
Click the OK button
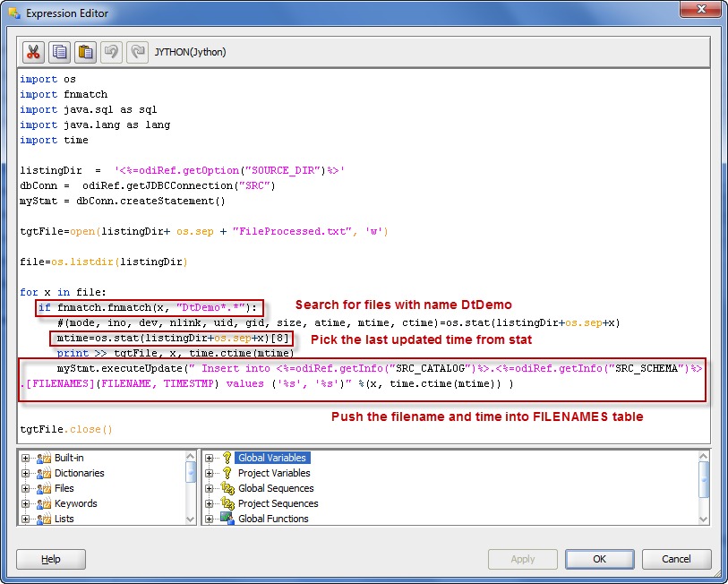point(599,559)
